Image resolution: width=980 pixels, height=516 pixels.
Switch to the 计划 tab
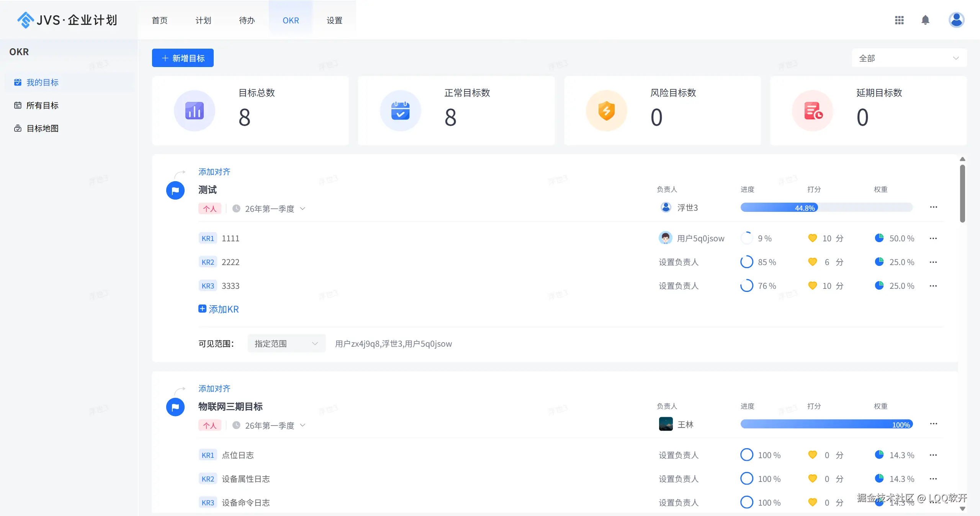click(203, 20)
